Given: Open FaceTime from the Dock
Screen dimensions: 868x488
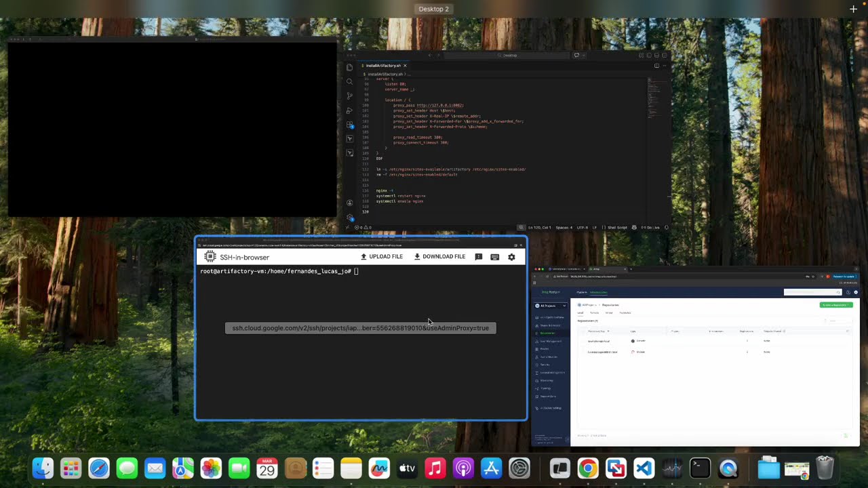Looking at the screenshot, I should point(239,468).
